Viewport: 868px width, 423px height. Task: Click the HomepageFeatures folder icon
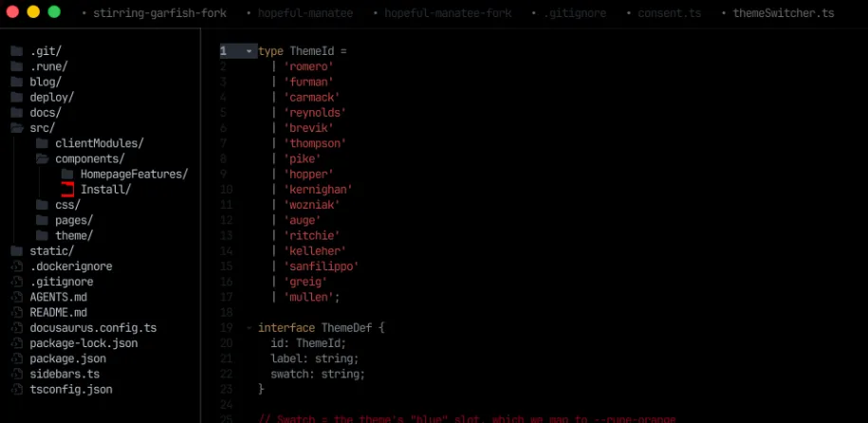(x=67, y=175)
